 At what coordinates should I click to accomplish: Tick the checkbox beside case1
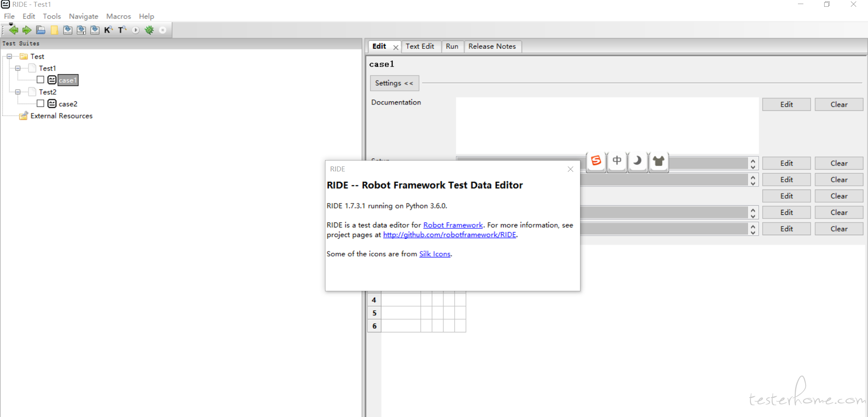tap(41, 80)
